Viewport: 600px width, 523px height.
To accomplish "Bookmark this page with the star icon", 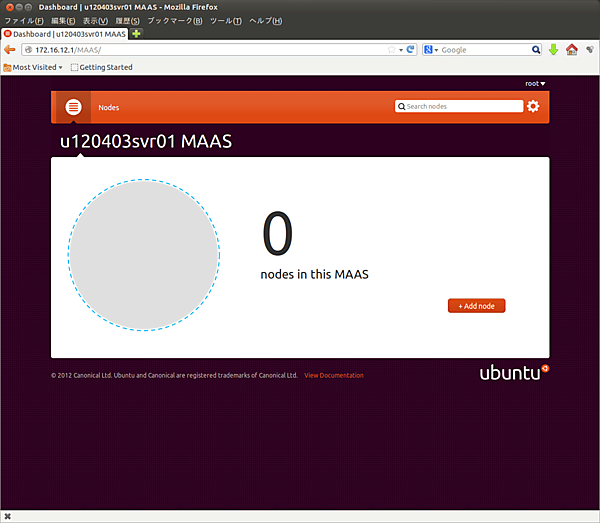I will tap(391, 50).
